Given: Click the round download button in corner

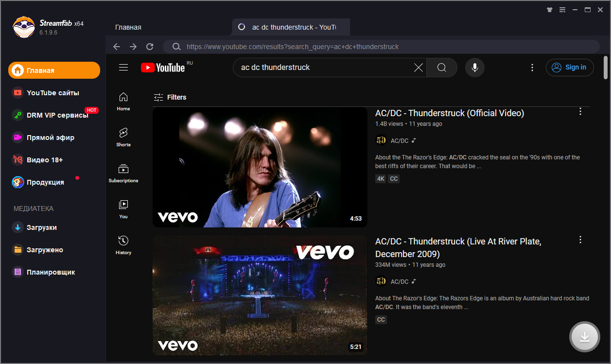Looking at the screenshot, I should [585, 337].
